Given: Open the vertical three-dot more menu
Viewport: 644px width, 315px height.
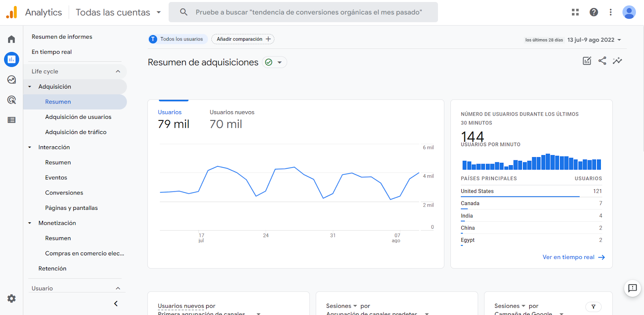Looking at the screenshot, I should (611, 12).
